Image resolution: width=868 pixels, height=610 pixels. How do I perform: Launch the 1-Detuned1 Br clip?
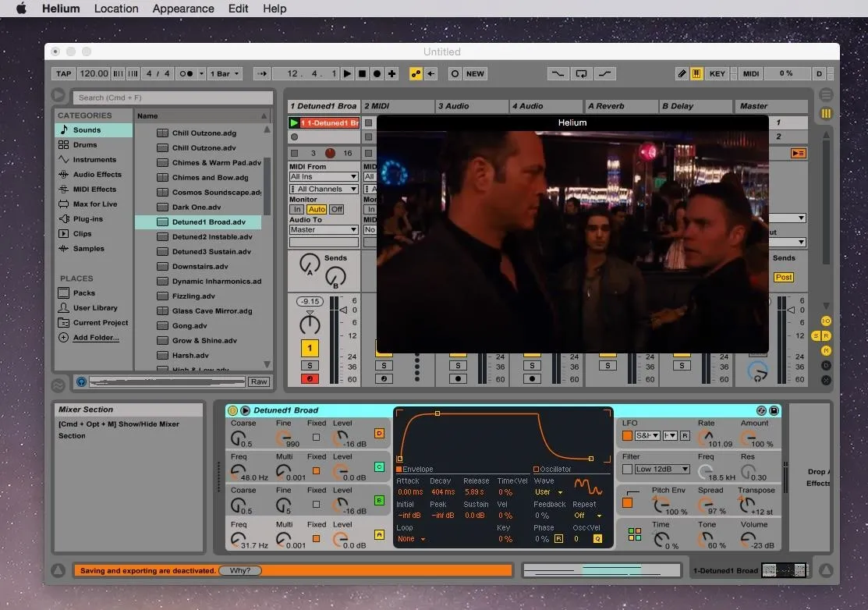[x=294, y=123]
